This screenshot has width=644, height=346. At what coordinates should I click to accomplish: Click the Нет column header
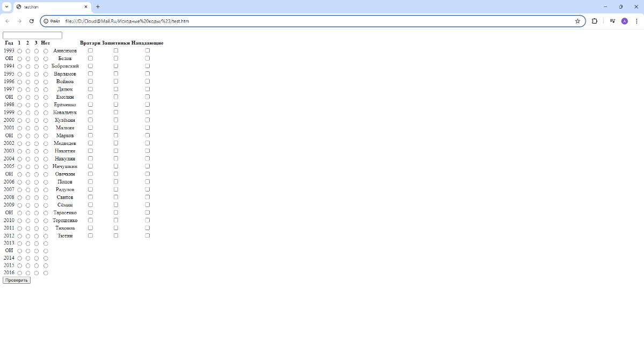point(46,43)
